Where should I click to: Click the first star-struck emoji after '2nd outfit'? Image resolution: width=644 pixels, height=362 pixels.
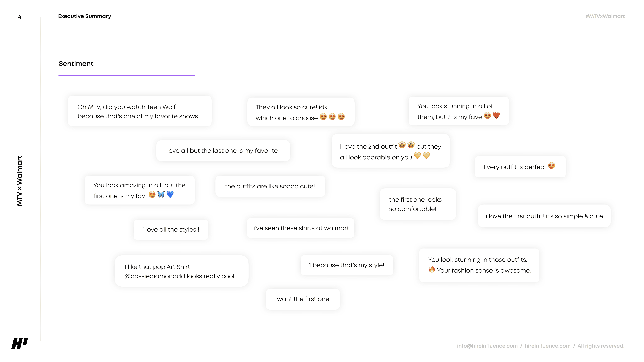[402, 145]
